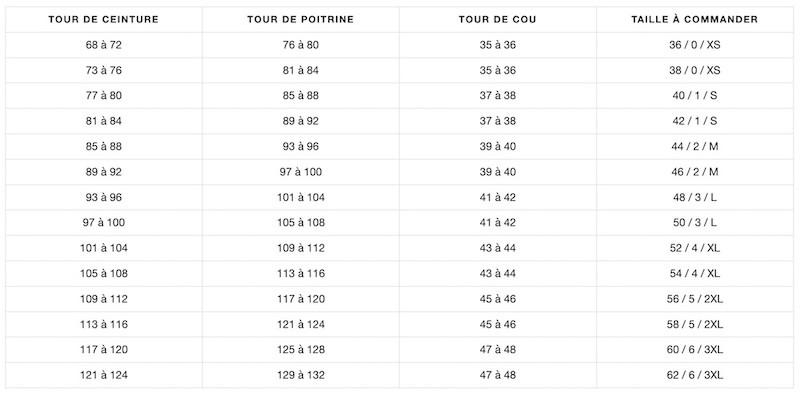Screen dimensions: 800x394
Task: Select the 58 / 5 / 2XL size cell
Action: [695, 325]
